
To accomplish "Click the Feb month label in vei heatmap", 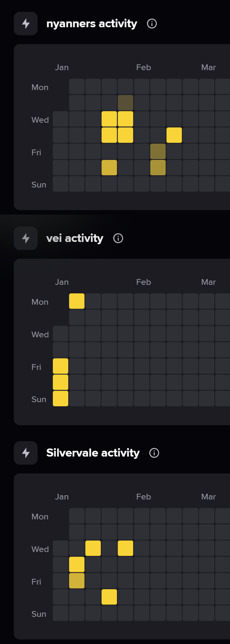I will pyautogui.click(x=143, y=282).
